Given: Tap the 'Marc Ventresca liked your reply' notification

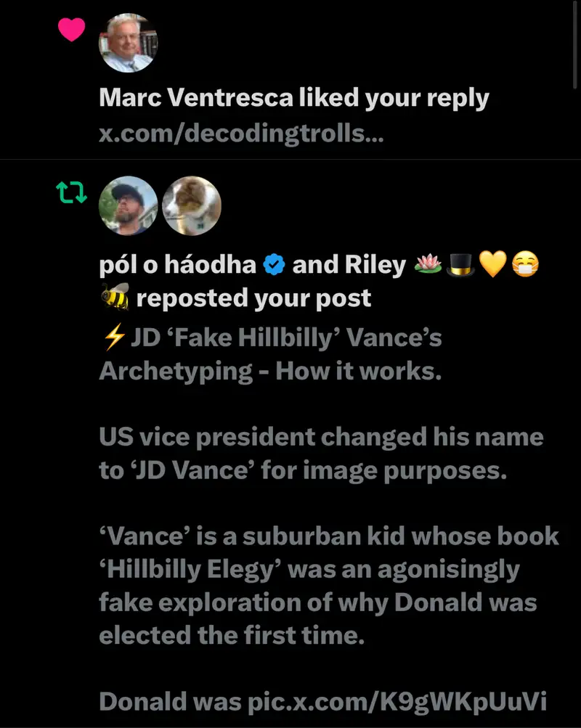Looking at the screenshot, I should (293, 99).
